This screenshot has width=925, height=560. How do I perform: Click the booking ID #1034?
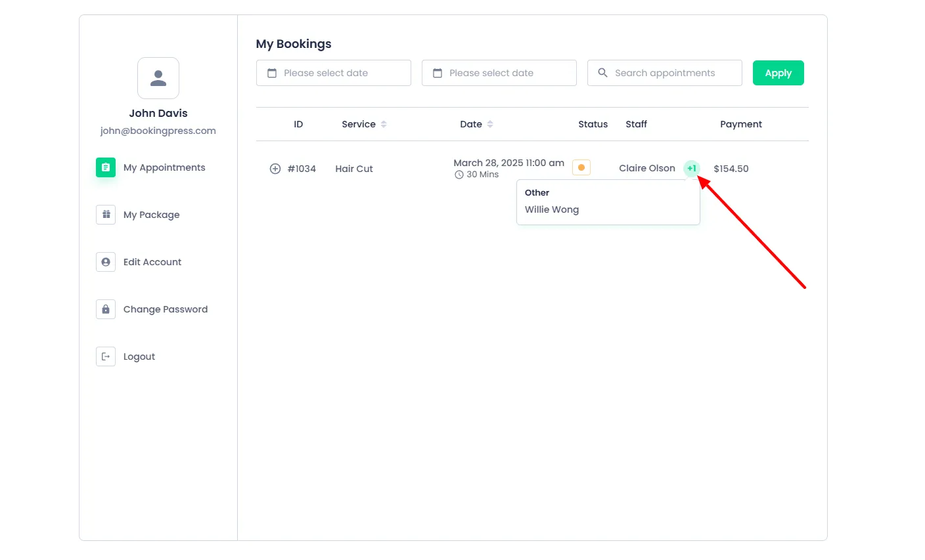point(302,169)
